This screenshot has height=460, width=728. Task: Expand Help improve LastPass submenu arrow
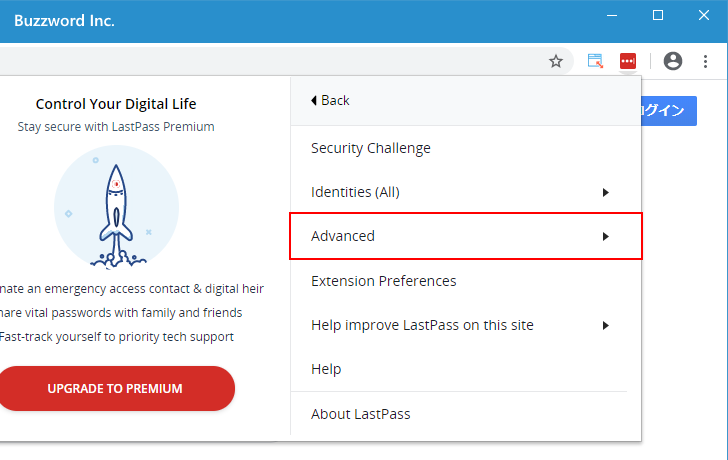coord(605,325)
